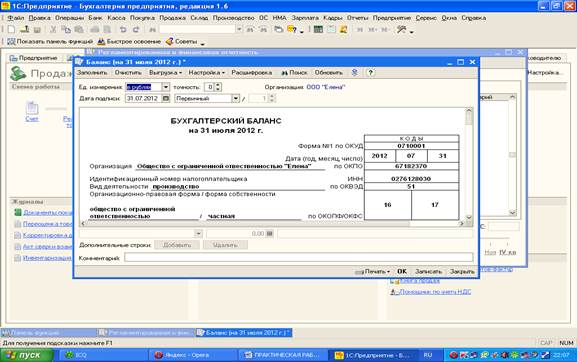Click the blue double-arrow icon in Баланс toolbar

pyautogui.click(x=354, y=72)
